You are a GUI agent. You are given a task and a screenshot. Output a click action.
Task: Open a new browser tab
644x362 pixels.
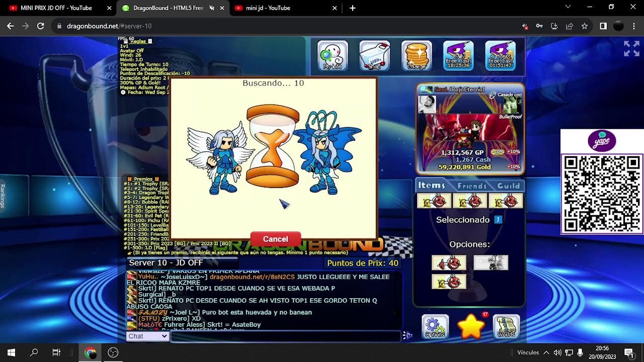[x=353, y=8]
